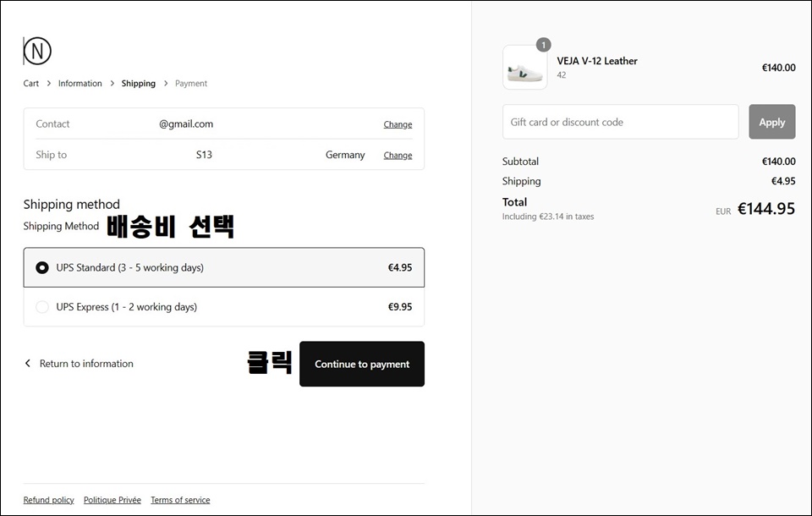Click Continue to payment button
Image resolution: width=812 pixels, height=516 pixels.
pos(362,364)
